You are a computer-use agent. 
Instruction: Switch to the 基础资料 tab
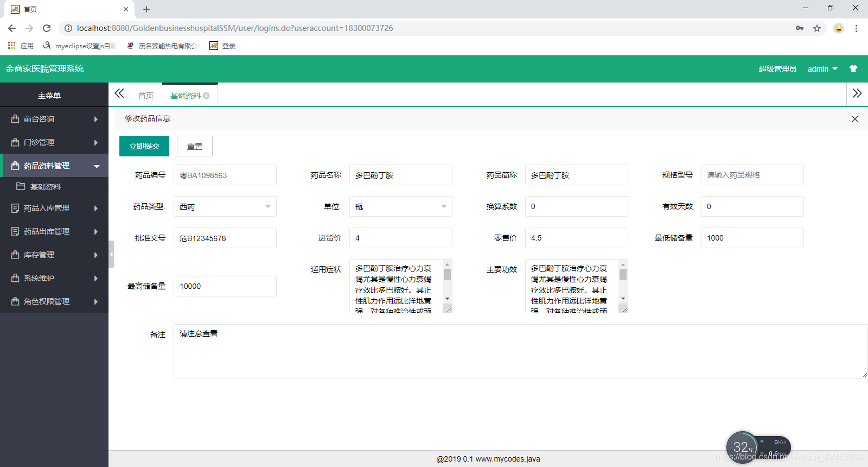click(186, 96)
